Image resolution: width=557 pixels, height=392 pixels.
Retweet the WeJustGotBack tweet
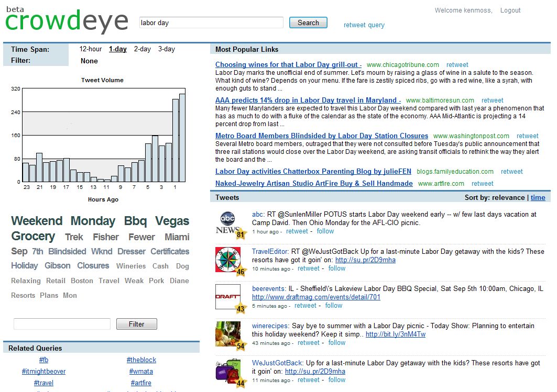point(308,380)
